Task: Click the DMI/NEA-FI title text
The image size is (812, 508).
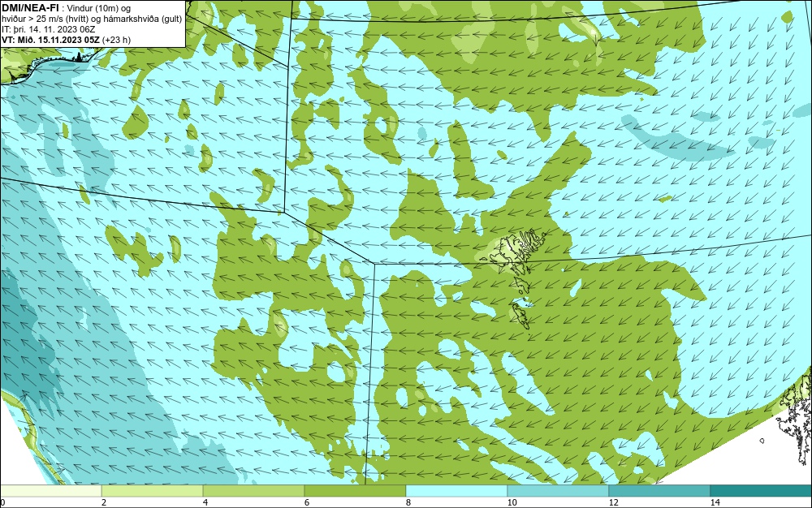Action: click(30, 7)
